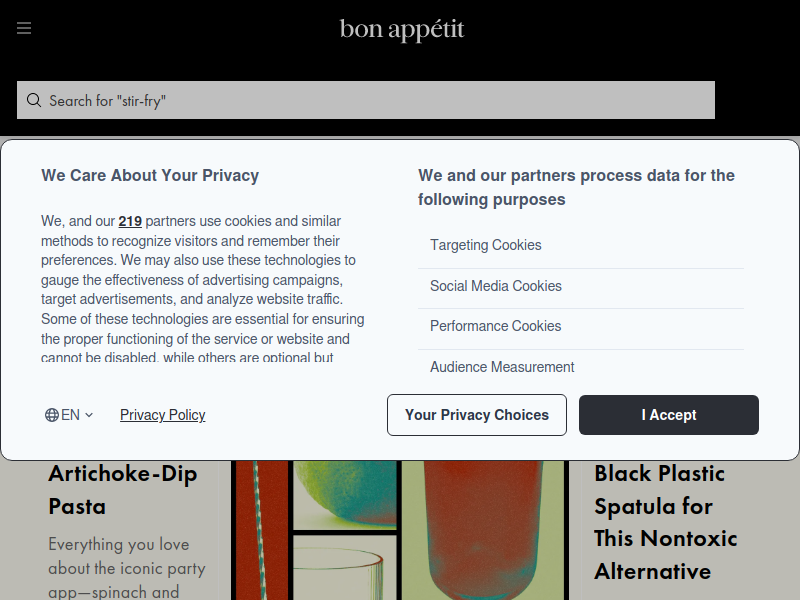Image resolution: width=800 pixels, height=600 pixels.
Task: Click the 219 partners link
Action: tap(130, 222)
